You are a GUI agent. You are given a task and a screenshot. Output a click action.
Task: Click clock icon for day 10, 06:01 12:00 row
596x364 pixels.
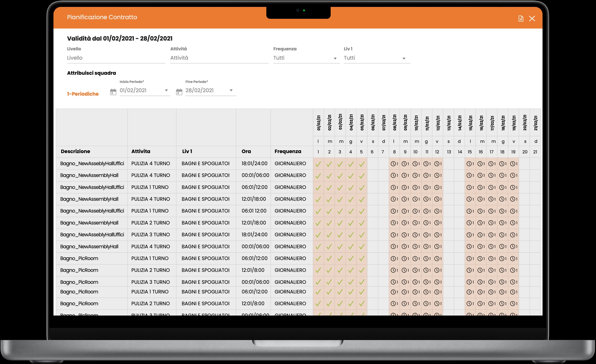coord(415,211)
